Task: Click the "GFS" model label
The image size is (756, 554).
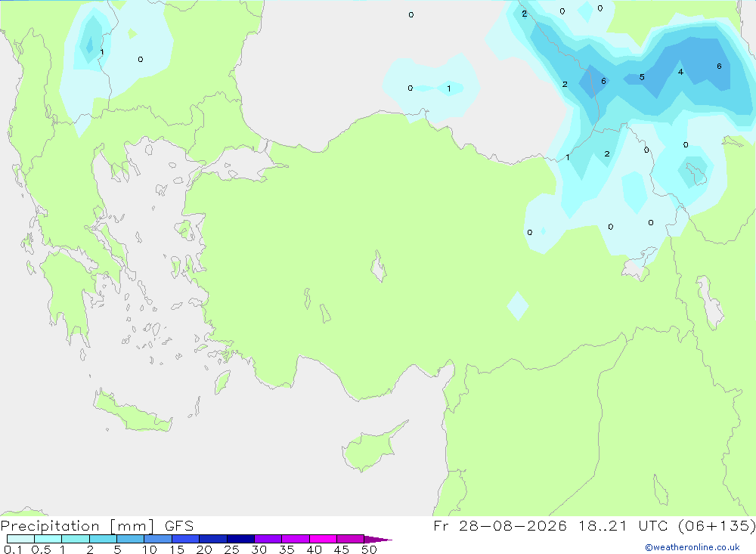Action: [x=179, y=526]
